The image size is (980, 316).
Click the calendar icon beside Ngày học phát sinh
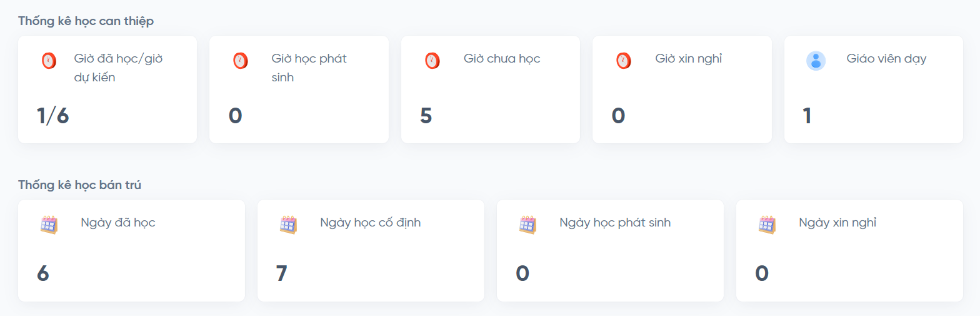click(x=528, y=225)
